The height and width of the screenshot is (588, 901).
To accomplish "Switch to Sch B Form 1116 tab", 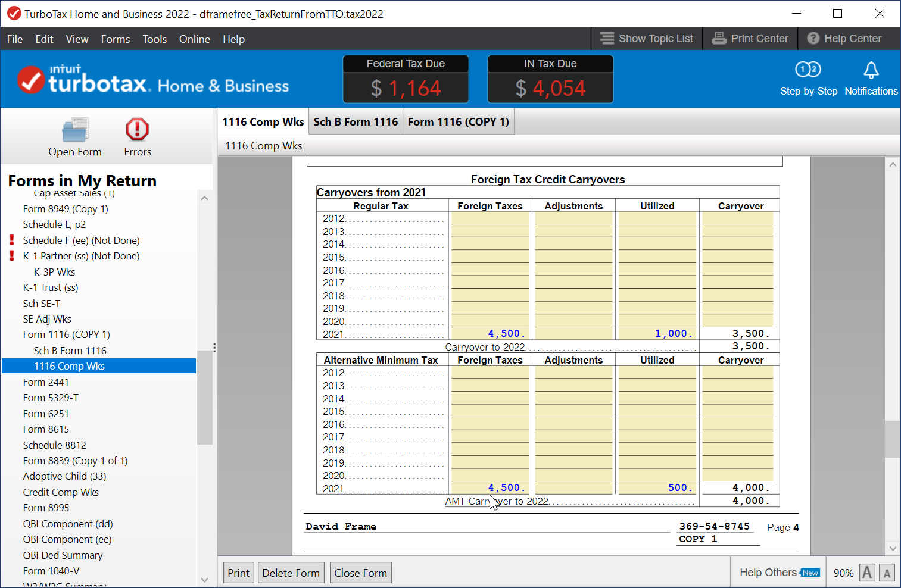I will click(x=356, y=121).
